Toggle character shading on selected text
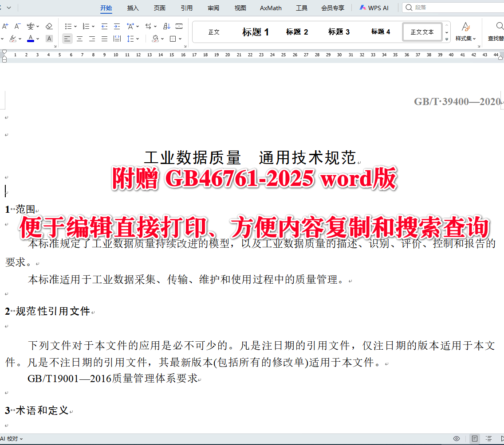The height and width of the screenshot is (445, 504). (49, 39)
